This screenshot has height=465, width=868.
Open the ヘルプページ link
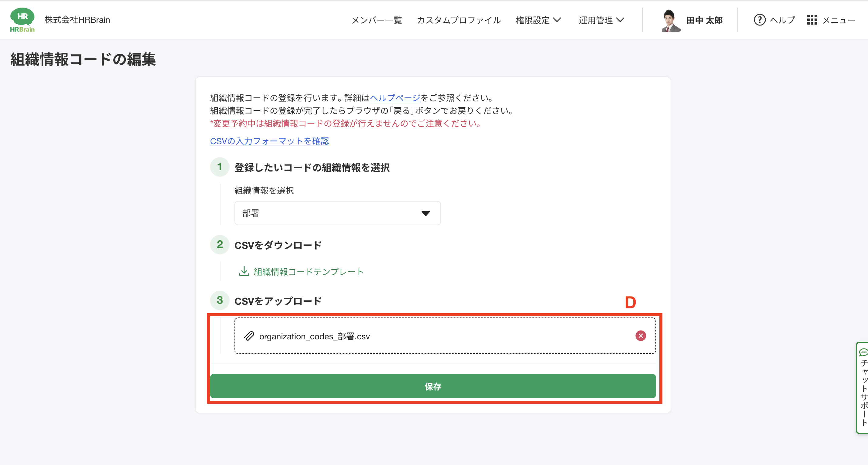395,98
